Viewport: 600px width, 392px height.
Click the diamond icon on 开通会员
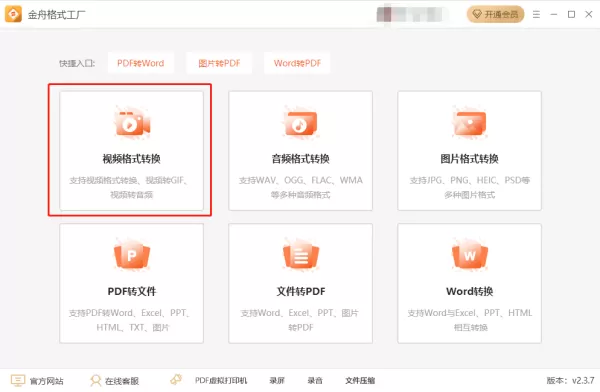[477, 15]
